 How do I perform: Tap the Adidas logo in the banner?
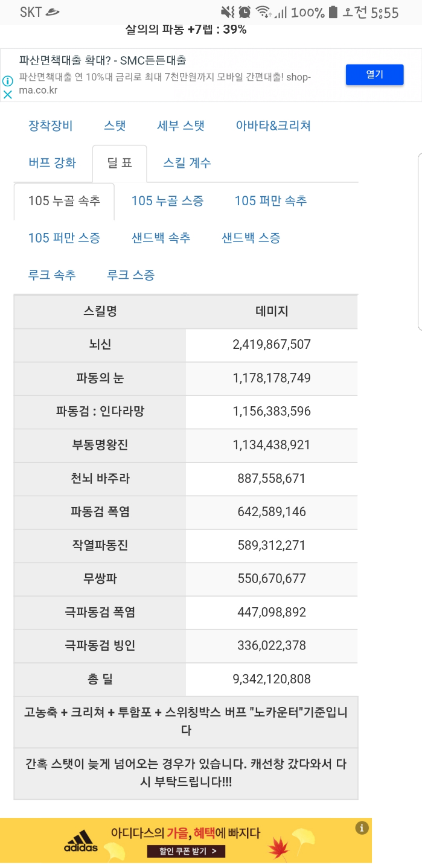(81, 843)
